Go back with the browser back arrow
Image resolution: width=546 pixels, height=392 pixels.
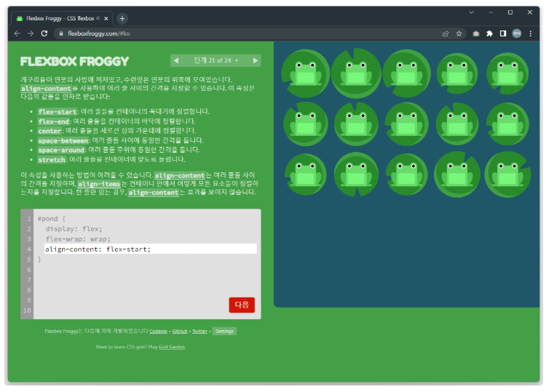(x=17, y=33)
